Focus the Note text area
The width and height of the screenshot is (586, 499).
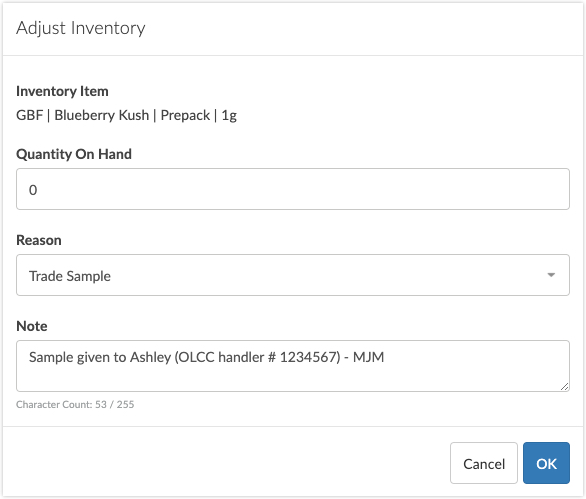click(x=293, y=366)
